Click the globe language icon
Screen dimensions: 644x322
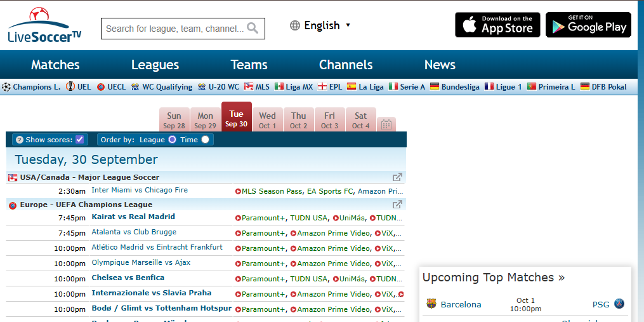tap(295, 25)
